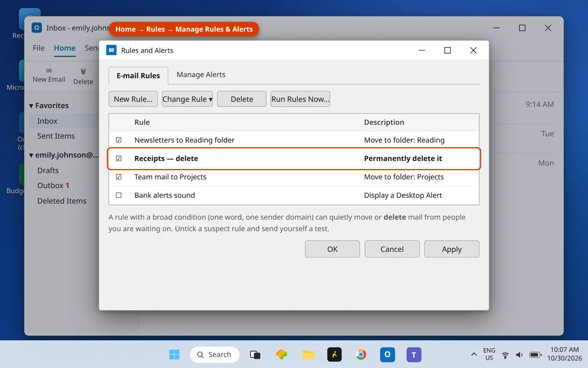Image resolution: width=588 pixels, height=368 pixels.
Task: Click the New Rule... button
Action: (133, 99)
